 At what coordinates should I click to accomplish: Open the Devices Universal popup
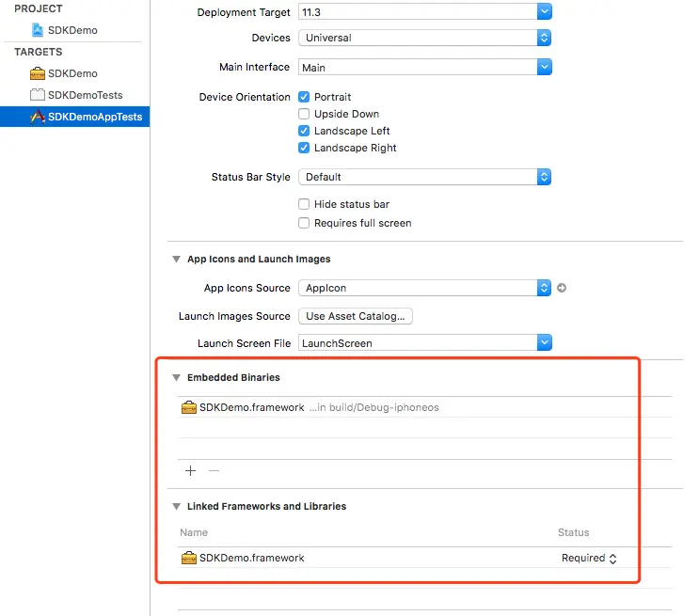coord(425,38)
